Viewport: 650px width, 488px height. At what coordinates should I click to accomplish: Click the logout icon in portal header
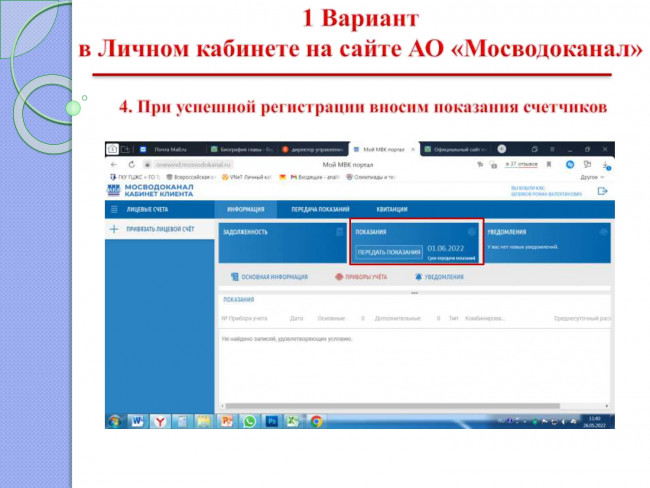(x=602, y=191)
